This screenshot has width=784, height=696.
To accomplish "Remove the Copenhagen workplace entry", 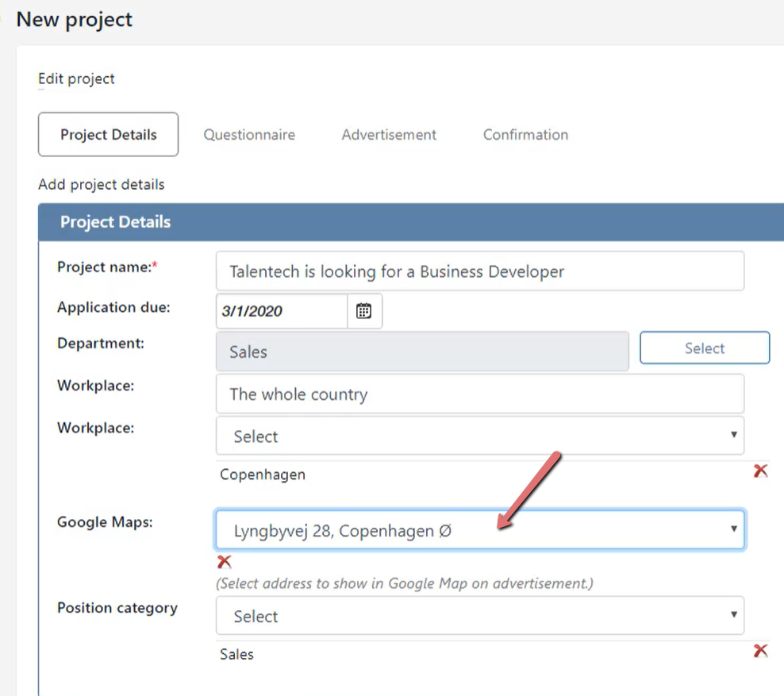I will click(760, 471).
